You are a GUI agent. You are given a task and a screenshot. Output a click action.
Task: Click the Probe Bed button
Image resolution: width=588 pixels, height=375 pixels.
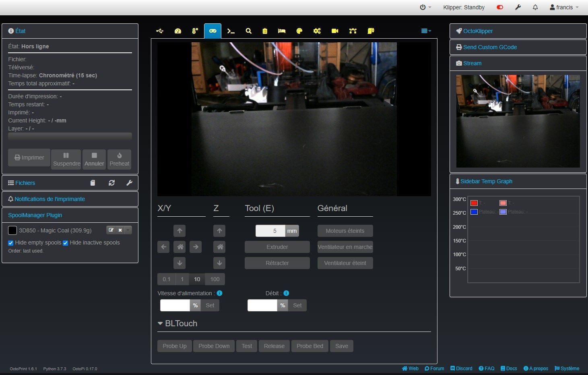310,346
